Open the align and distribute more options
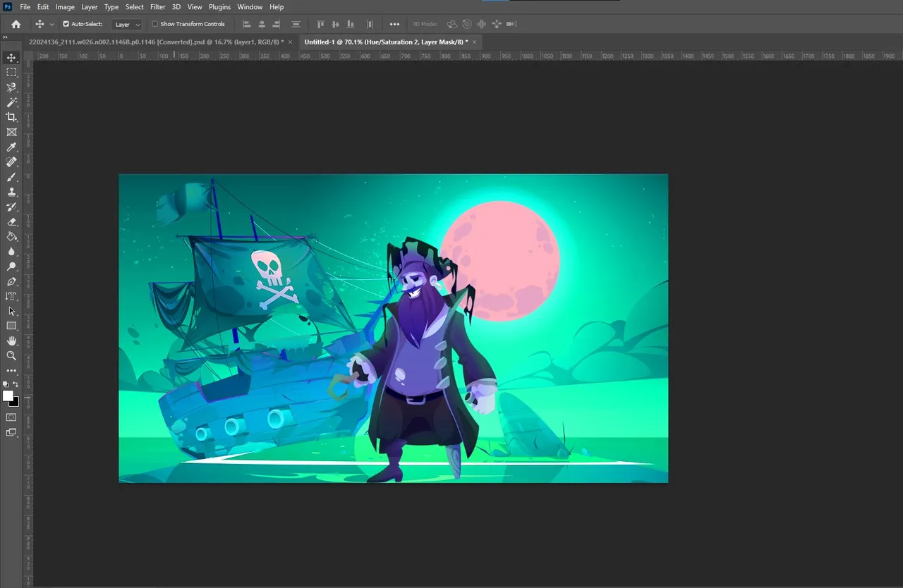Image resolution: width=903 pixels, height=588 pixels. click(394, 24)
